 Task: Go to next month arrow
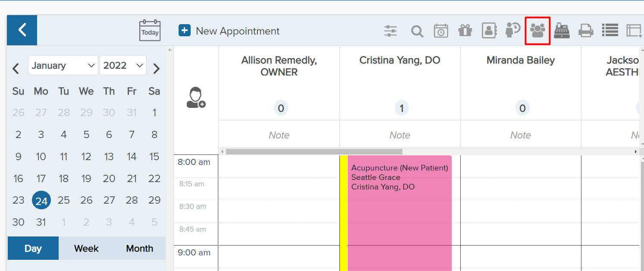(x=157, y=68)
